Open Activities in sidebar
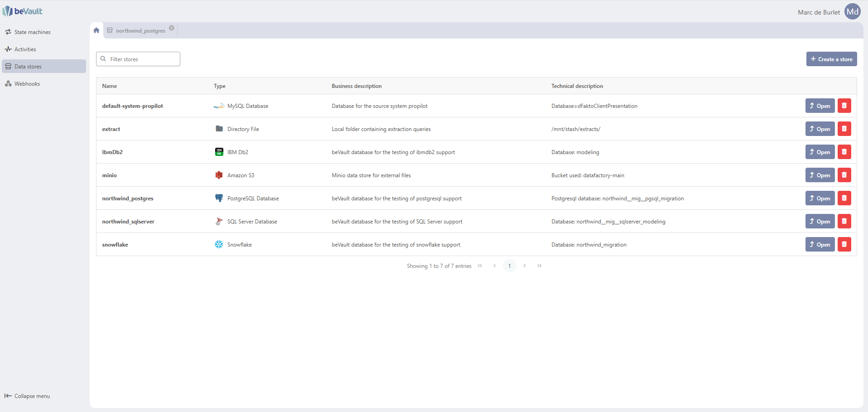Image resolution: width=868 pixels, height=412 pixels. click(x=44, y=49)
